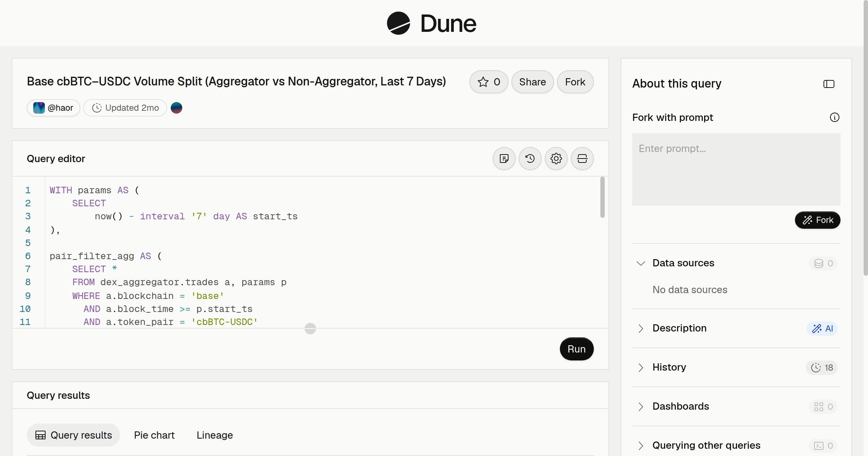
Task: Open the query notes icon in editor toolbar
Action: [x=504, y=159]
